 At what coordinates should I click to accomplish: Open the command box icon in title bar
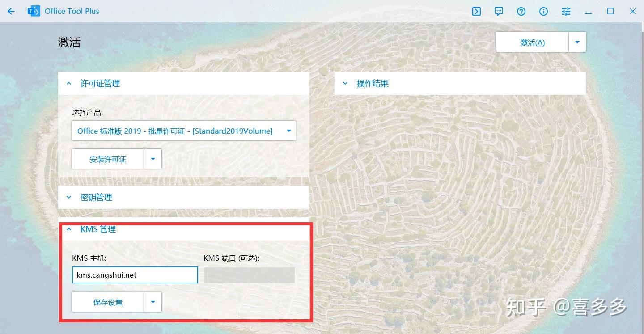(x=477, y=11)
